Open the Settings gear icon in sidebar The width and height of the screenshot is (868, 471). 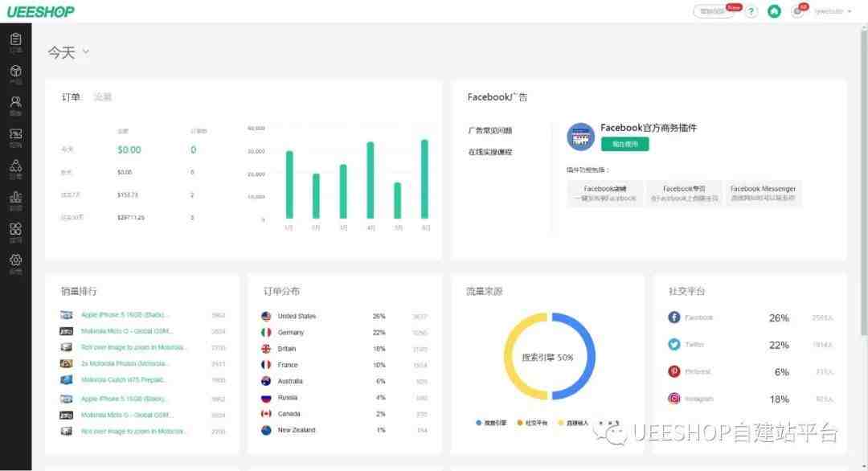tap(15, 263)
